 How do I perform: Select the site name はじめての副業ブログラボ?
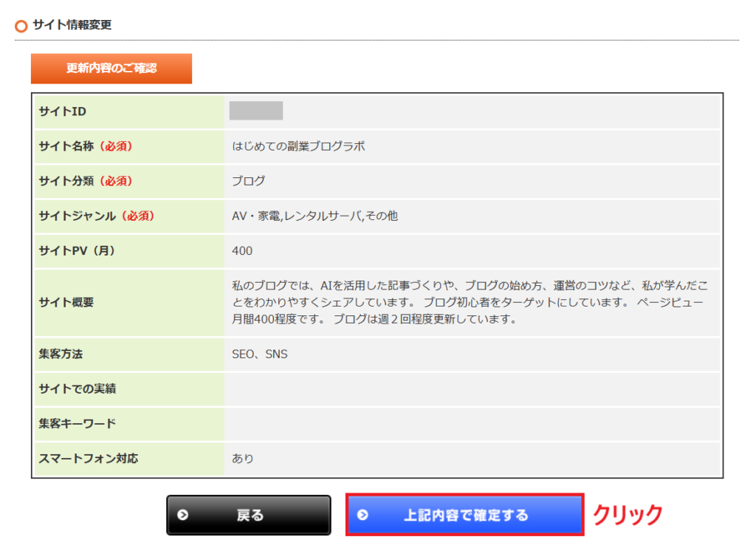pyautogui.click(x=298, y=146)
